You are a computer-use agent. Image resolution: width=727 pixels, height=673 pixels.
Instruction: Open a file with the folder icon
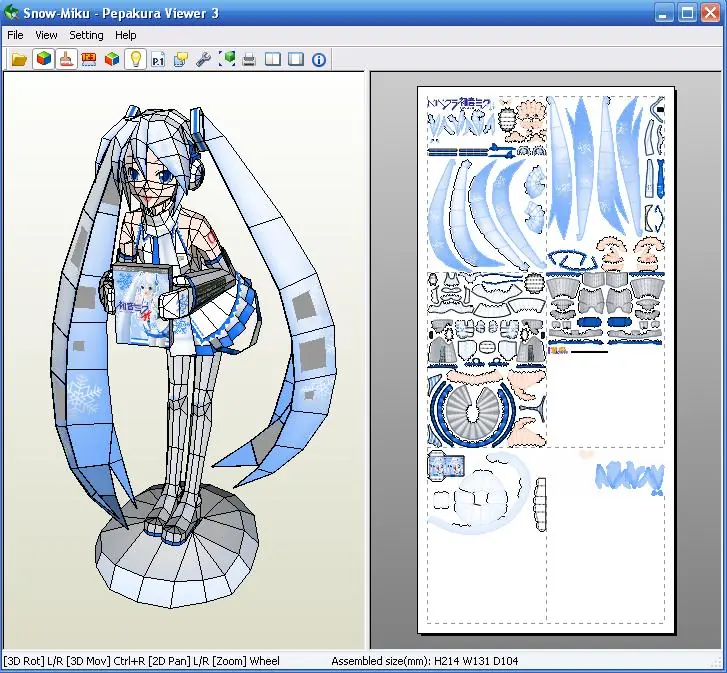point(19,59)
